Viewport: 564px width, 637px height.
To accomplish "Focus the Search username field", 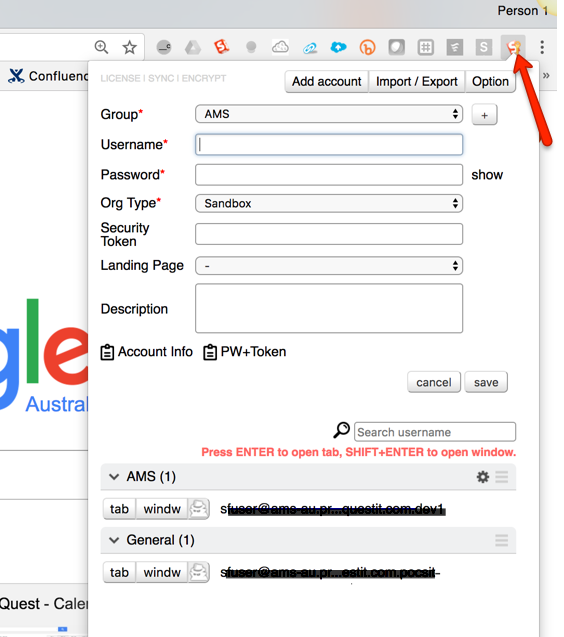I will coord(435,432).
